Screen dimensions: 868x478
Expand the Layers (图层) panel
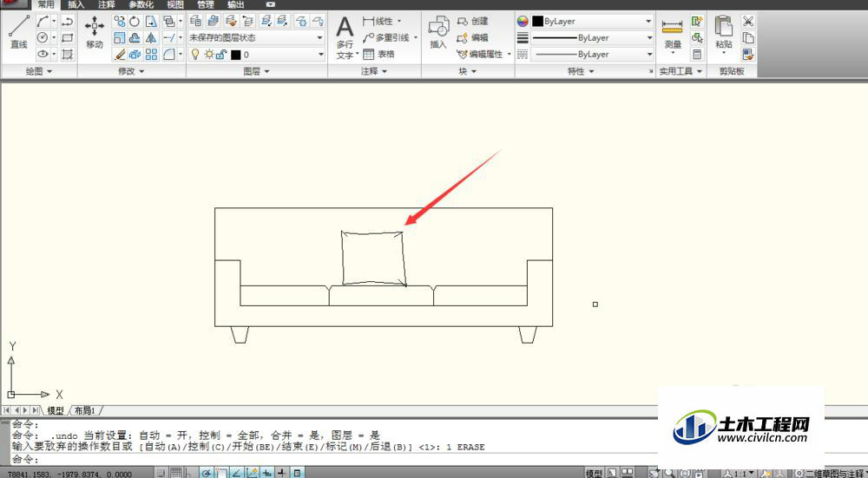(x=256, y=71)
